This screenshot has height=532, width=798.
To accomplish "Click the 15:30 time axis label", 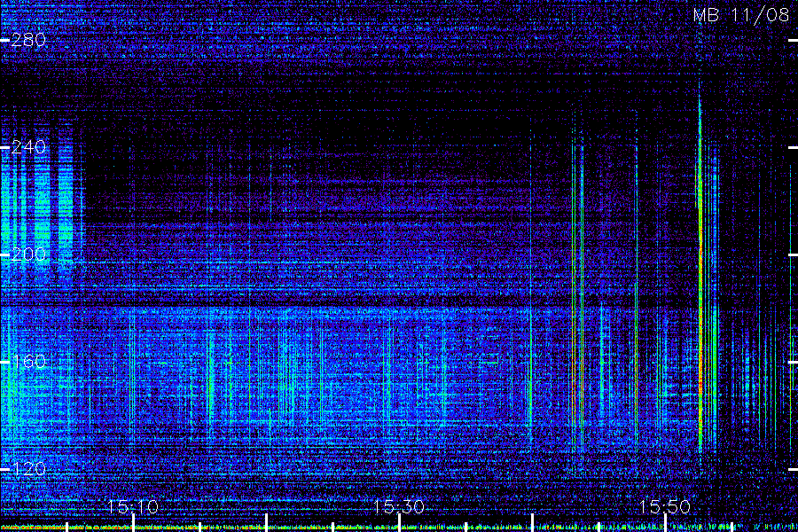I will coord(399,507).
